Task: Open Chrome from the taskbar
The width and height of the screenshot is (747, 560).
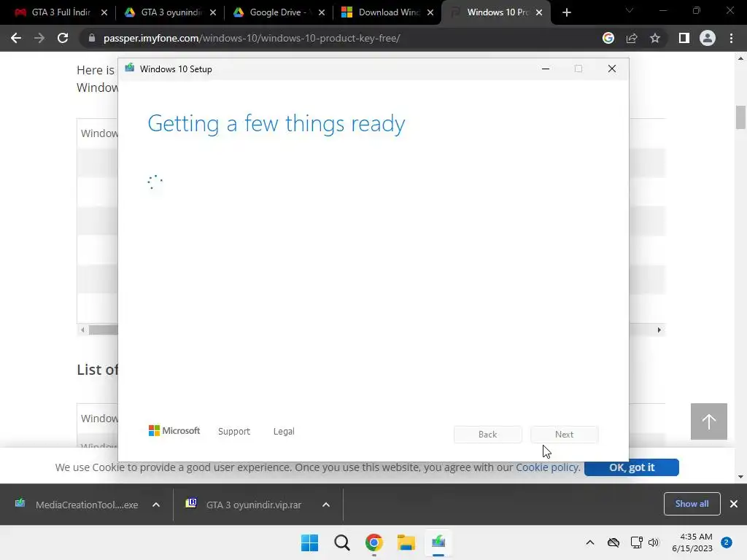Action: pyautogui.click(x=374, y=542)
